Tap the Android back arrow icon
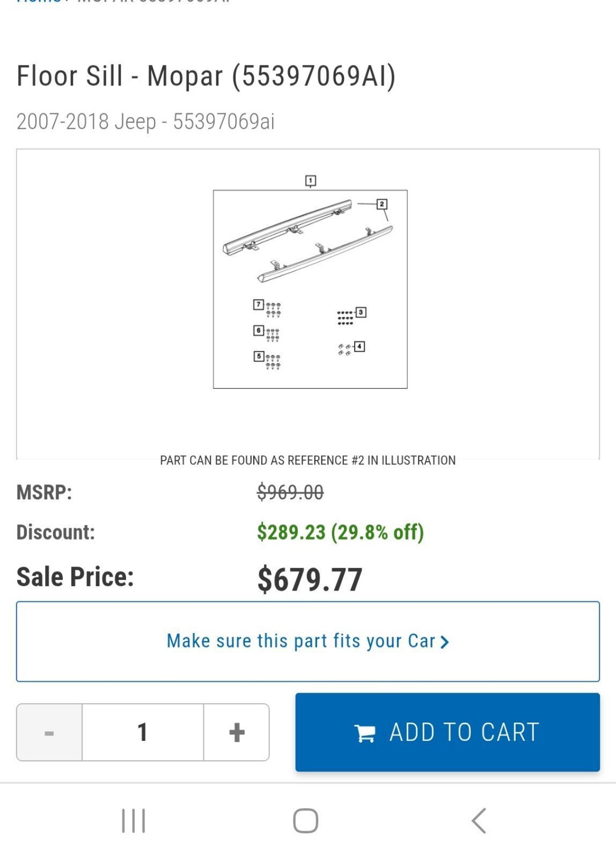 479,820
